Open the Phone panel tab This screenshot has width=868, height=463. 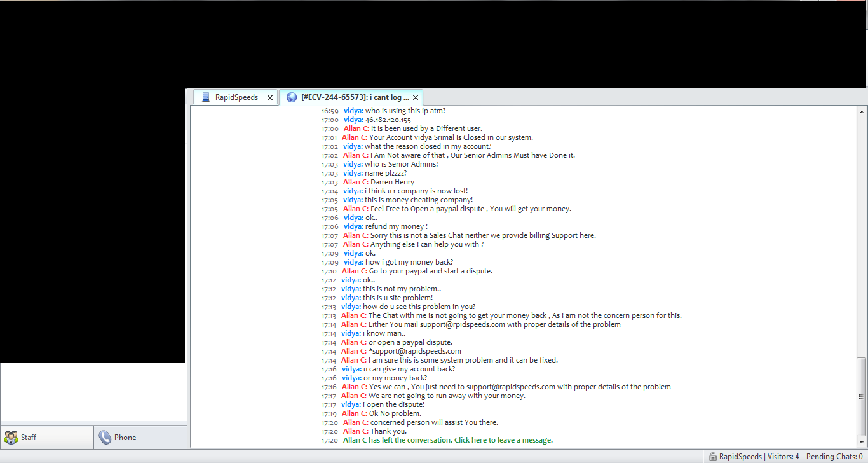click(140, 438)
